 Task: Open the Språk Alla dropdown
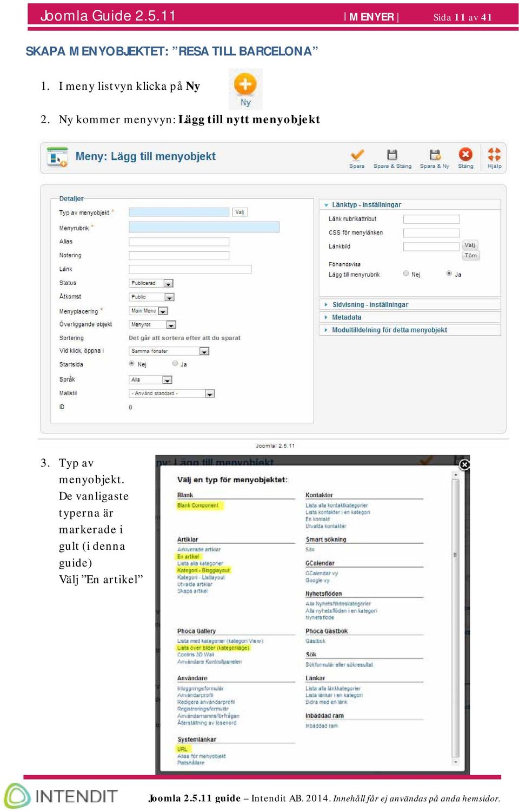(150, 380)
